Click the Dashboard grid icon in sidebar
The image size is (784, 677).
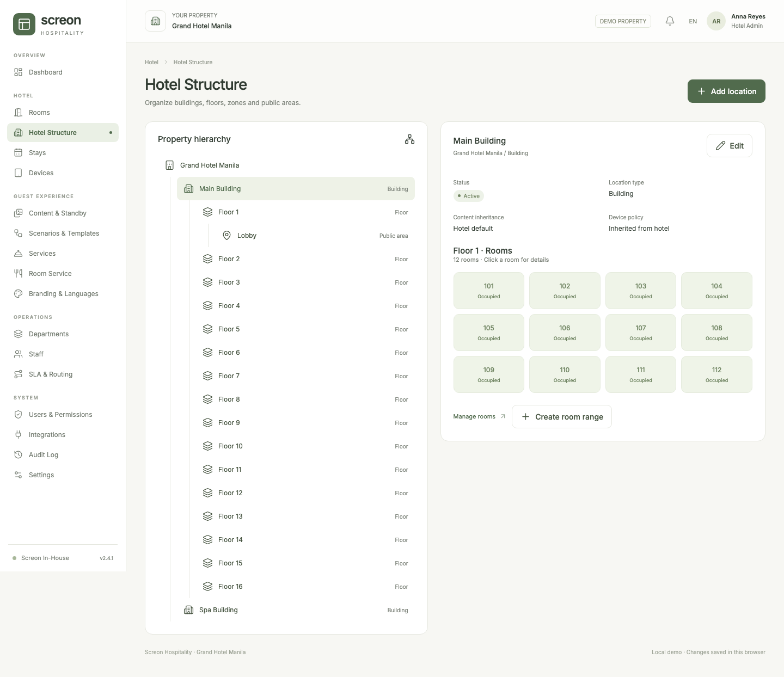[x=19, y=72]
